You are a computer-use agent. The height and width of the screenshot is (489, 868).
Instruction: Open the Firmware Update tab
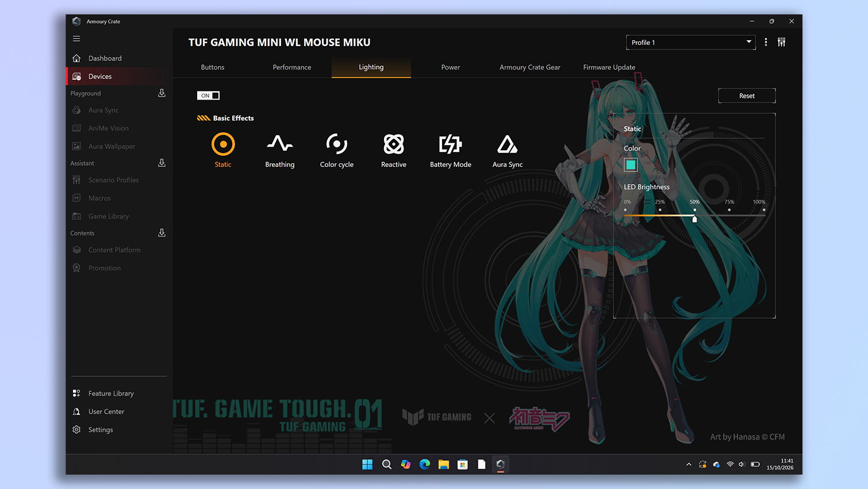point(609,67)
